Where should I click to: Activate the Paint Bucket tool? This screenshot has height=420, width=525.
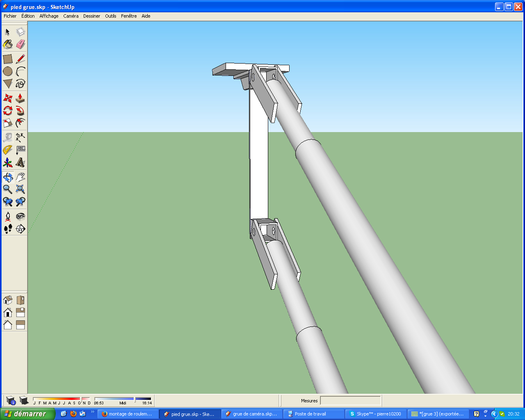pyautogui.click(x=8, y=44)
